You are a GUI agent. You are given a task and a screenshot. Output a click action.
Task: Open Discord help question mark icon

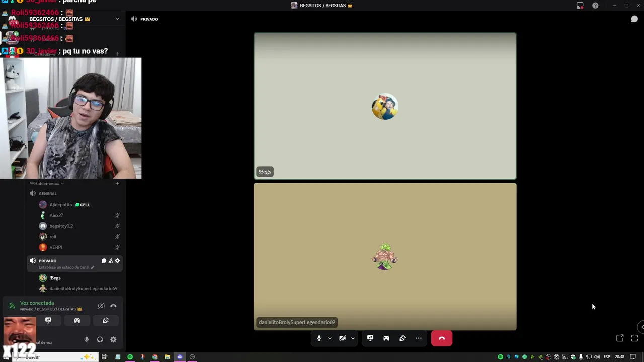pyautogui.click(x=595, y=6)
